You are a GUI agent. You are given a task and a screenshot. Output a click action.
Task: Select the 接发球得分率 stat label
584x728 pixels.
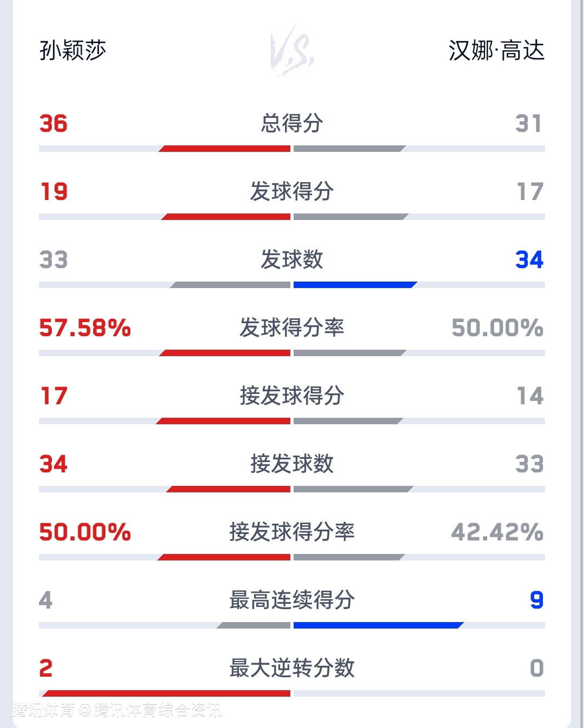[x=292, y=532]
